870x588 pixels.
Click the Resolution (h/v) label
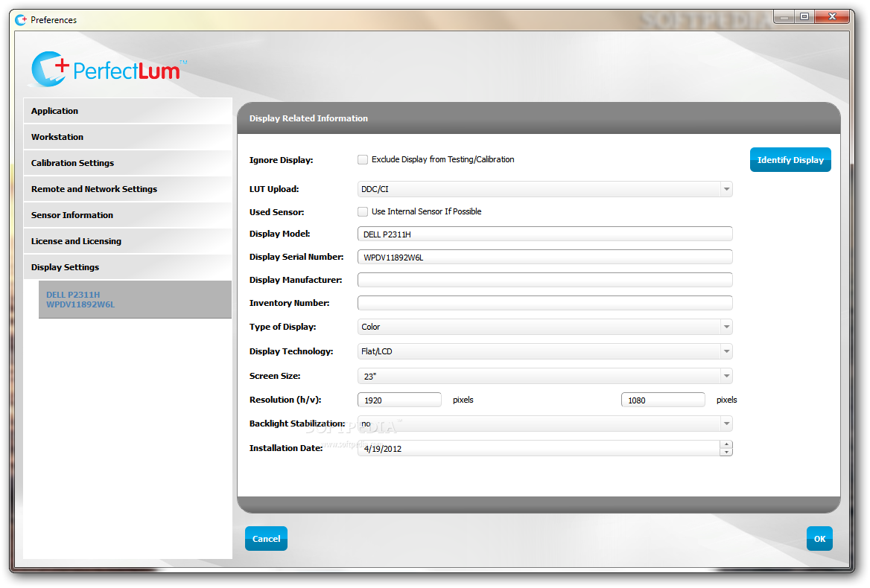[x=285, y=400]
